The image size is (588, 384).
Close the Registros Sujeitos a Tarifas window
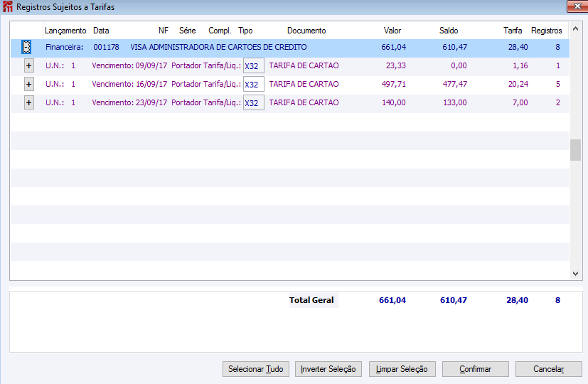coord(577,6)
